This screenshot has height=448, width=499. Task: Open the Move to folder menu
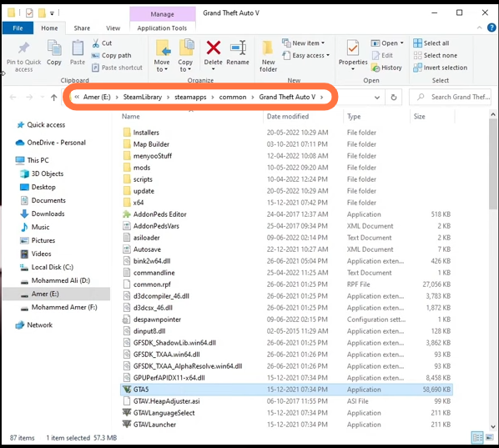162,56
